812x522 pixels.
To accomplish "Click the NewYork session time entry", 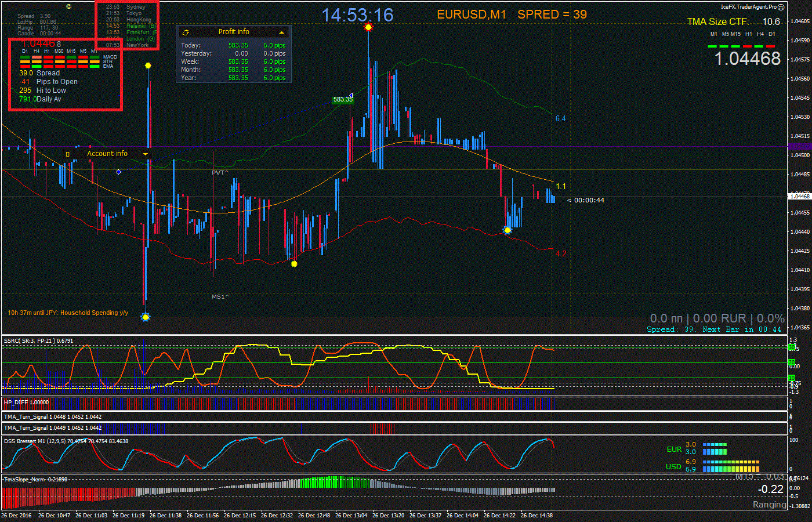I will (128, 45).
